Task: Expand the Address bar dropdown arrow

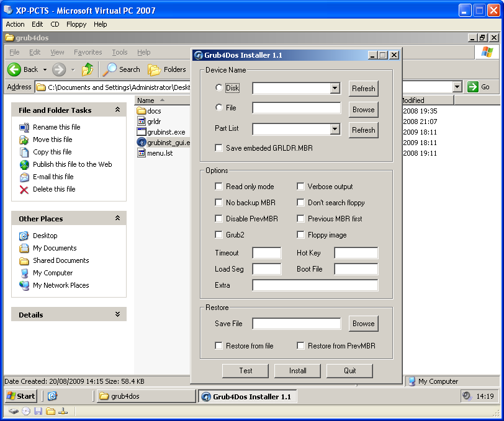Action: pyautogui.click(x=457, y=87)
